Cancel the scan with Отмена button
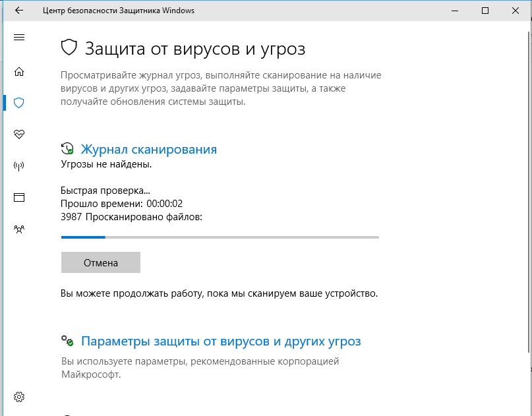Viewport: 532px width, 416px height. point(101,262)
